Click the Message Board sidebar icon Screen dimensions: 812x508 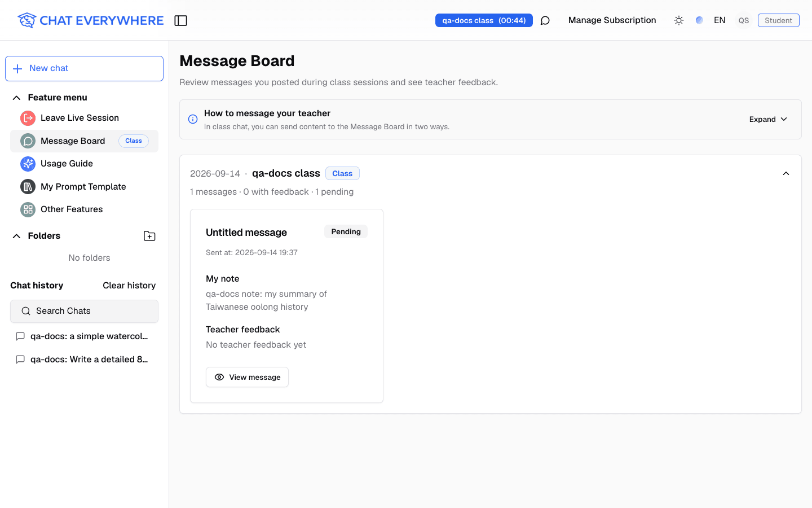(28, 141)
